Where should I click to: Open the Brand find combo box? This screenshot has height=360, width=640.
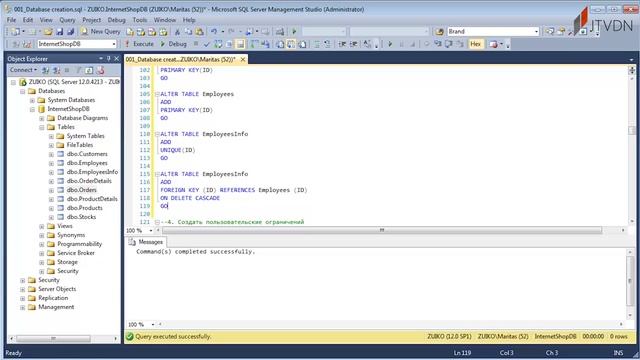(536, 31)
